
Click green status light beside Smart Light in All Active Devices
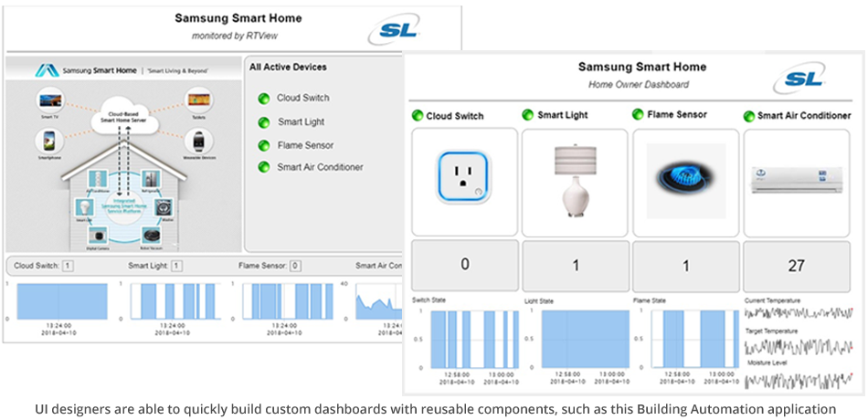264,122
